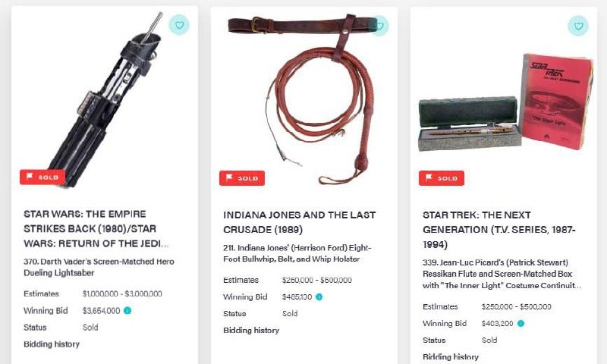Viewport: 607px width, 364px height.
Task: Add Star Trek flute lot to favorites
Action: (x=578, y=26)
